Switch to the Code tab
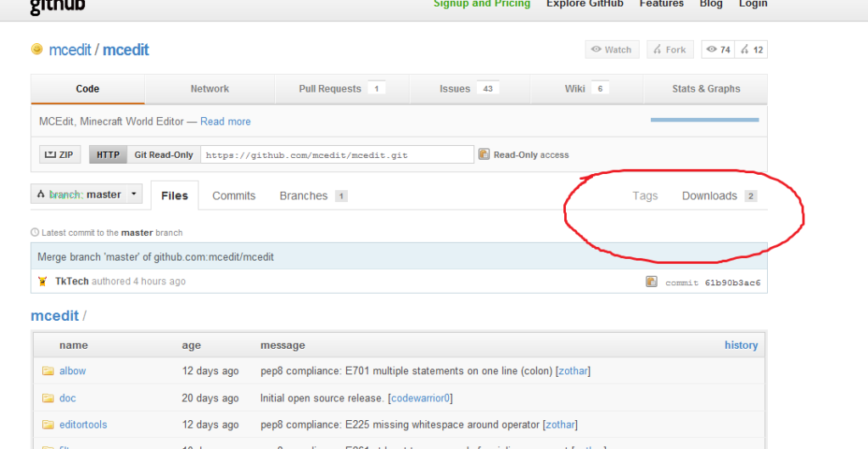The width and height of the screenshot is (868, 449). [87, 88]
